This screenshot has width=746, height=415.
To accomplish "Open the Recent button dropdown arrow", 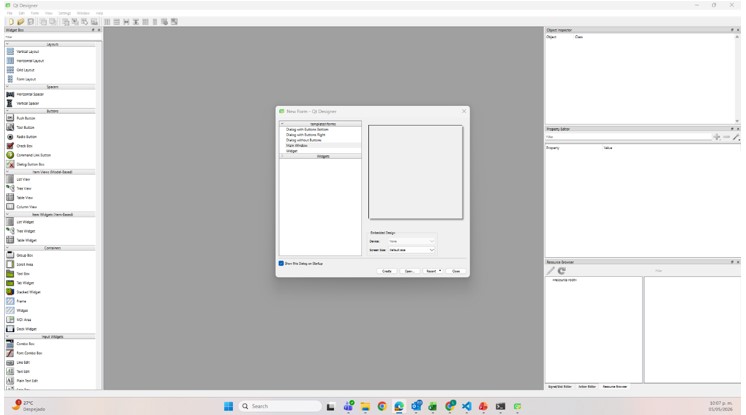I will [x=440, y=271].
